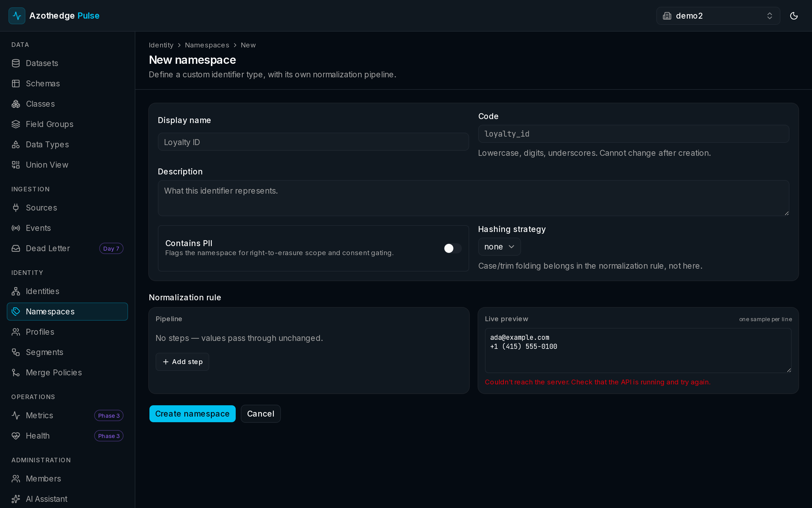The image size is (812, 508).
Task: Click the Metrics pulse icon
Action: click(x=16, y=415)
